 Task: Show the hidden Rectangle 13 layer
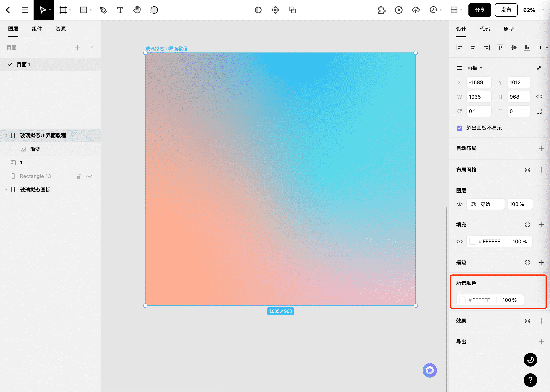(x=89, y=176)
